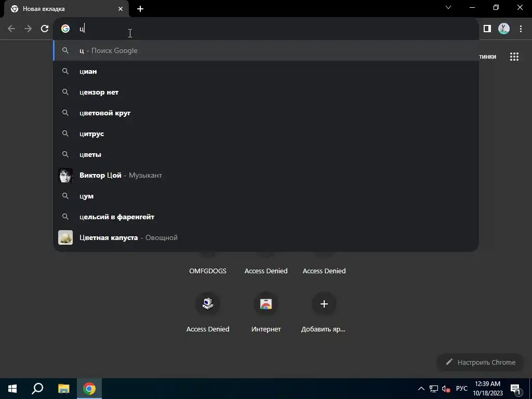Open the profile avatar menu
This screenshot has height=399, width=532.
pos(504,29)
